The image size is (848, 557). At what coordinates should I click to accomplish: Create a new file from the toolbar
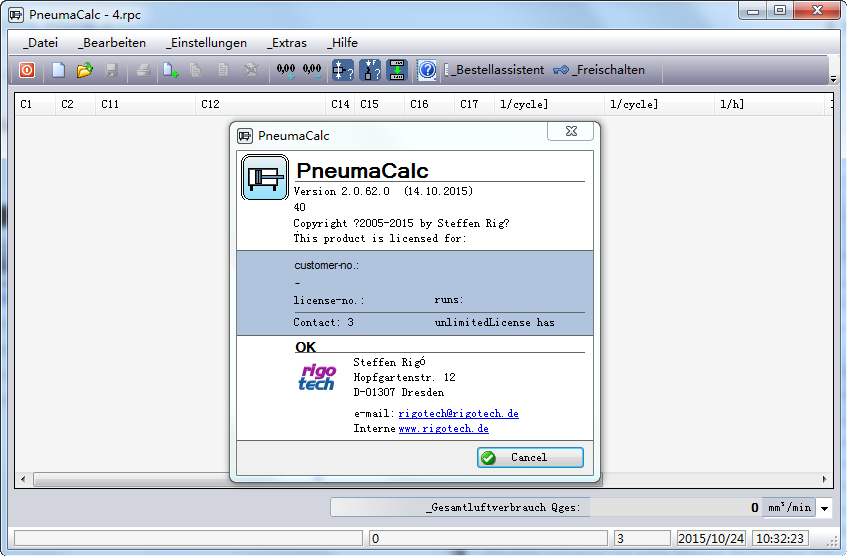point(59,70)
